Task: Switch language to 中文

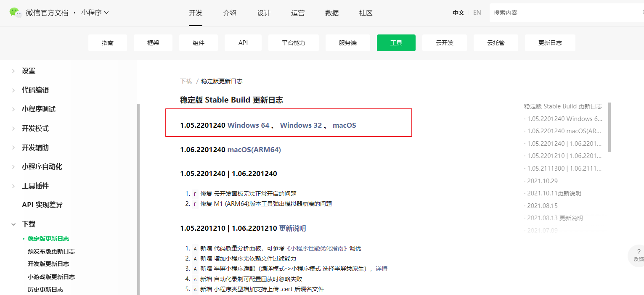Action: click(458, 13)
